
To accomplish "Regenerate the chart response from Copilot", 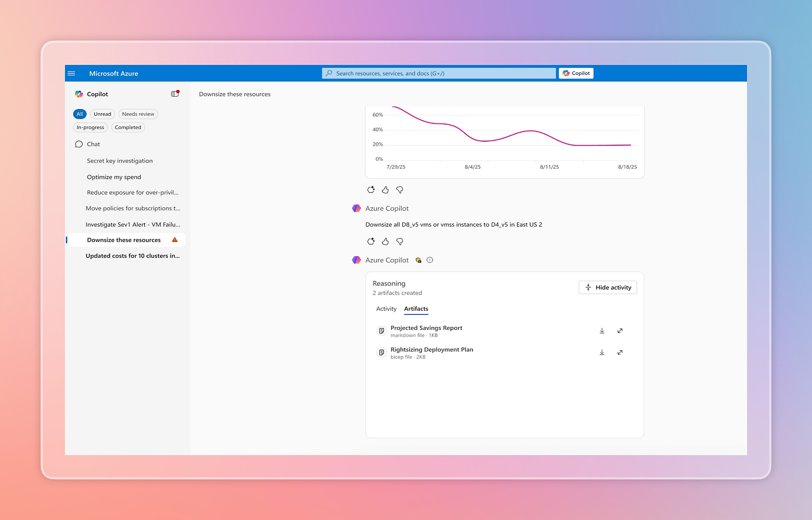I will pyautogui.click(x=371, y=189).
